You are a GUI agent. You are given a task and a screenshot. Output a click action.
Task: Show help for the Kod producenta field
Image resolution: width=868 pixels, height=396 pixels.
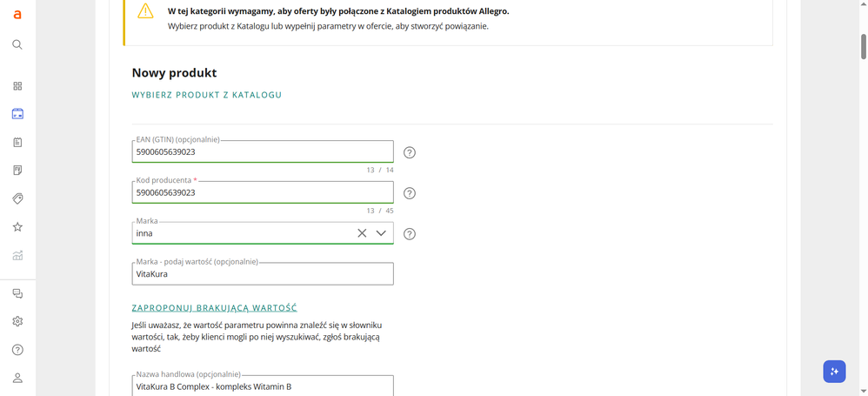click(410, 193)
